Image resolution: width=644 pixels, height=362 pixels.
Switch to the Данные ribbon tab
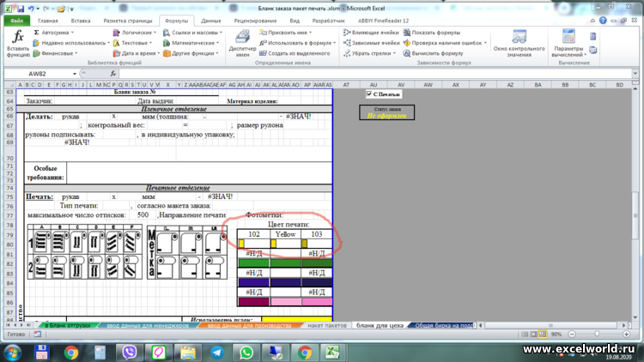[x=211, y=21]
